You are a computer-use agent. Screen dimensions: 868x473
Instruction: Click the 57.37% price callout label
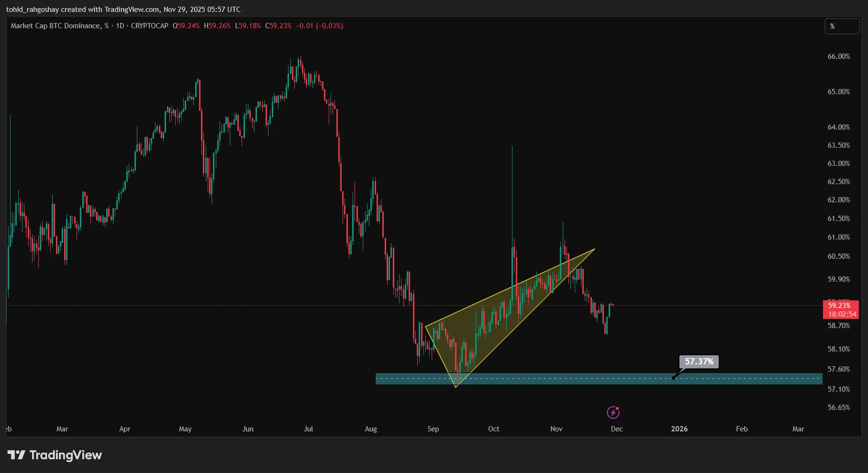(x=699, y=362)
